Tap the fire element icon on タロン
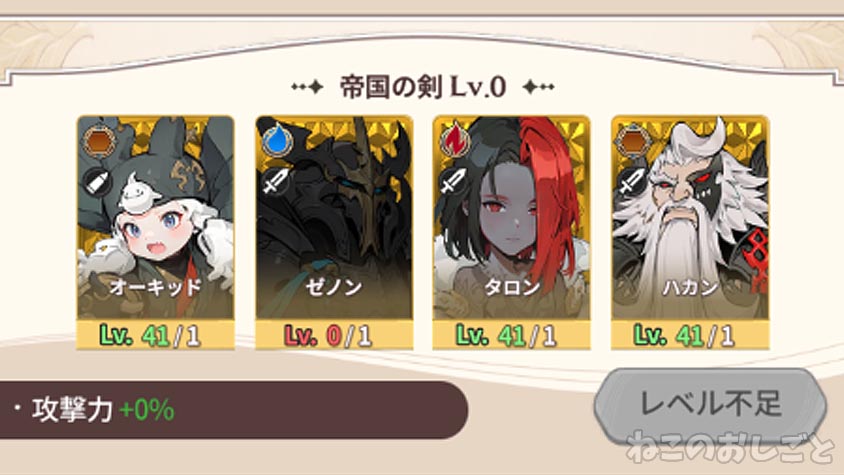844x475 pixels. coord(455,140)
